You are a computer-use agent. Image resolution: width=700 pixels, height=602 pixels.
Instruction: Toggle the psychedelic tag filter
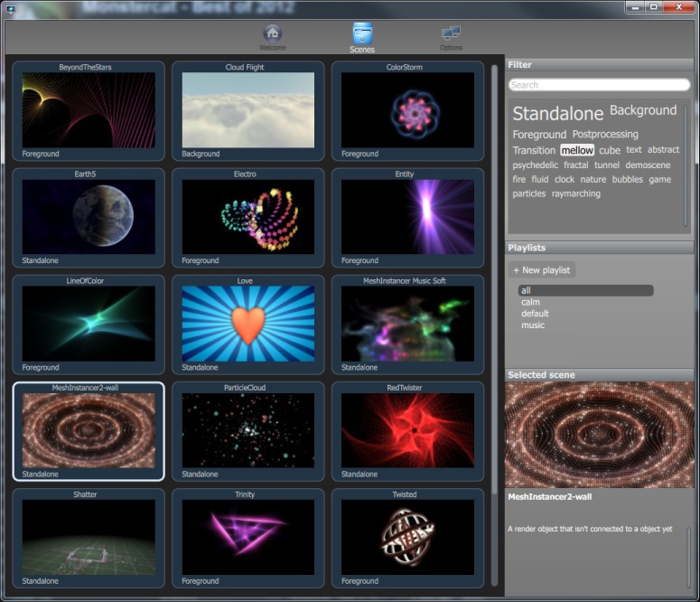535,165
